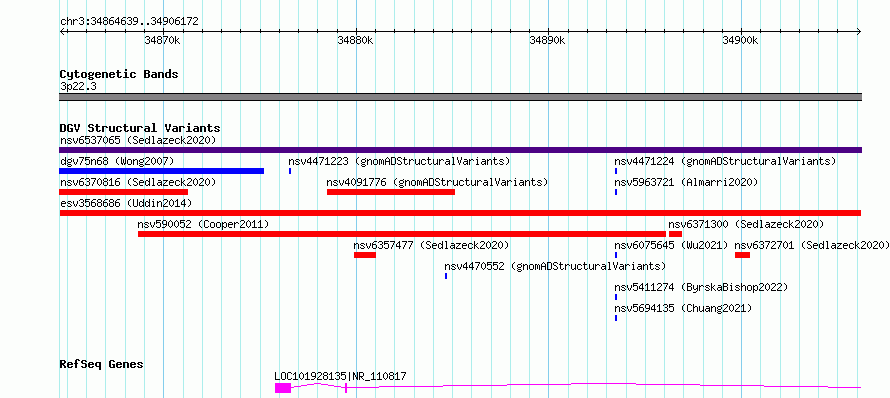Click the nsv6357477 (Sedlazeck2020) label
The width and height of the screenshot is (890, 398).
[431, 245]
